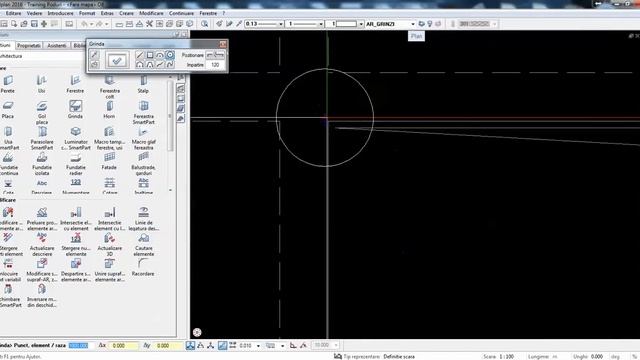Select spline mode in Grinda dialog
This screenshot has height=360, width=640.
click(170, 64)
